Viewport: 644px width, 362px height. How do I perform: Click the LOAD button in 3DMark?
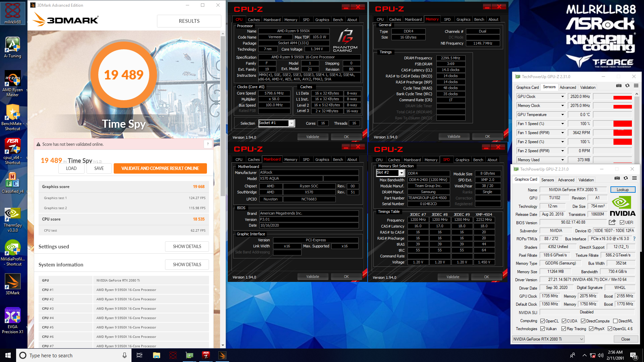pyautogui.click(x=71, y=168)
